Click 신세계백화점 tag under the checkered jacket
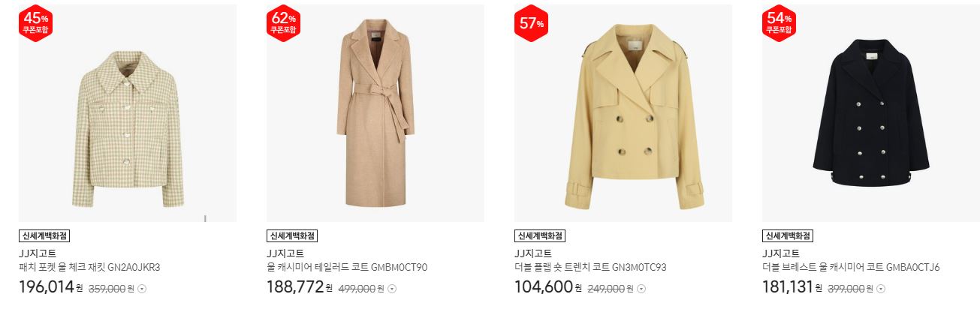The image size is (980, 318). click(x=44, y=235)
